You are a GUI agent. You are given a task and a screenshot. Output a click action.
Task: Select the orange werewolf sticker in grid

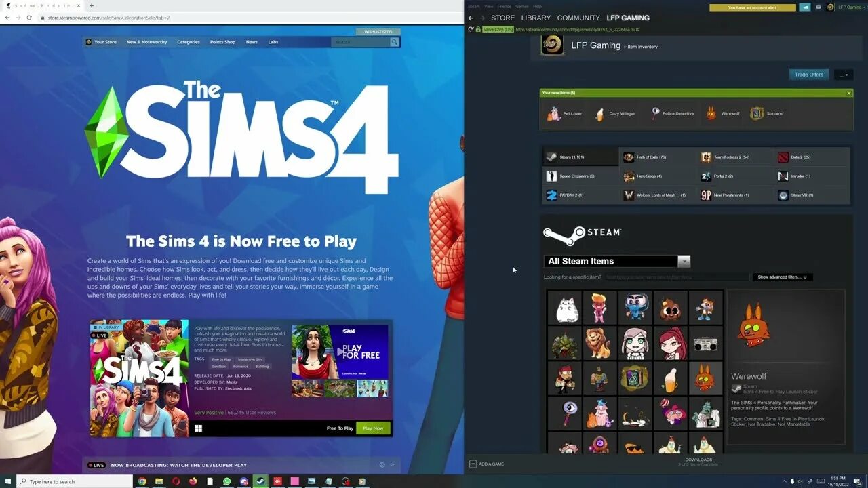click(706, 379)
